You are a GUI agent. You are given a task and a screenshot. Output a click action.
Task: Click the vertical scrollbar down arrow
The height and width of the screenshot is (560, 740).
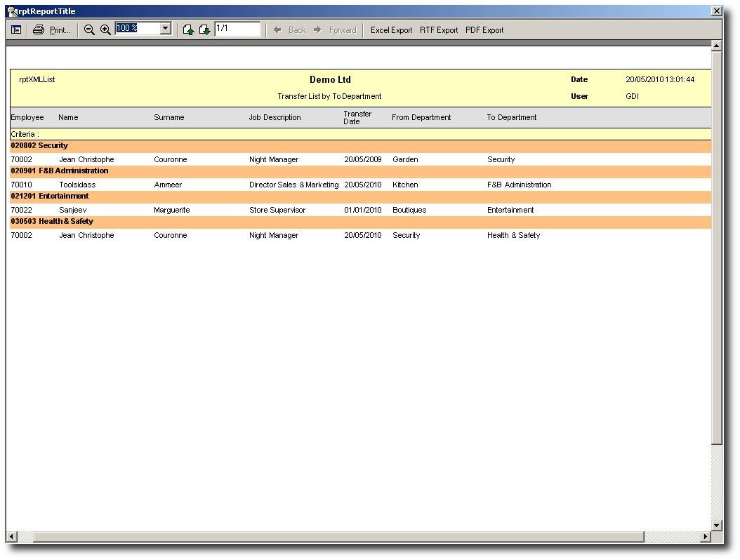716,525
